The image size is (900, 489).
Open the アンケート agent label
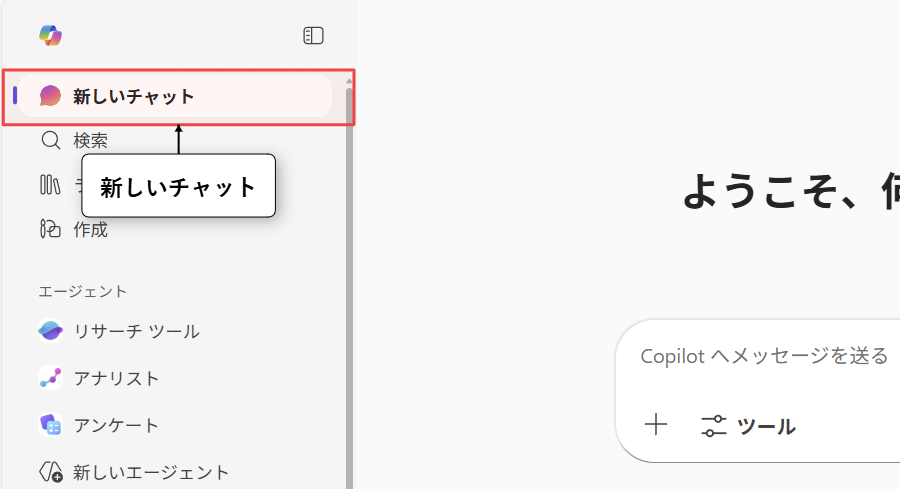click(x=116, y=425)
